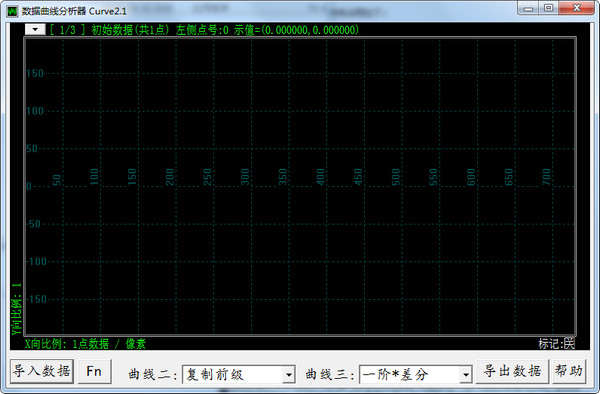
Task: Click the 初始数据 status text header
Action: point(130,30)
